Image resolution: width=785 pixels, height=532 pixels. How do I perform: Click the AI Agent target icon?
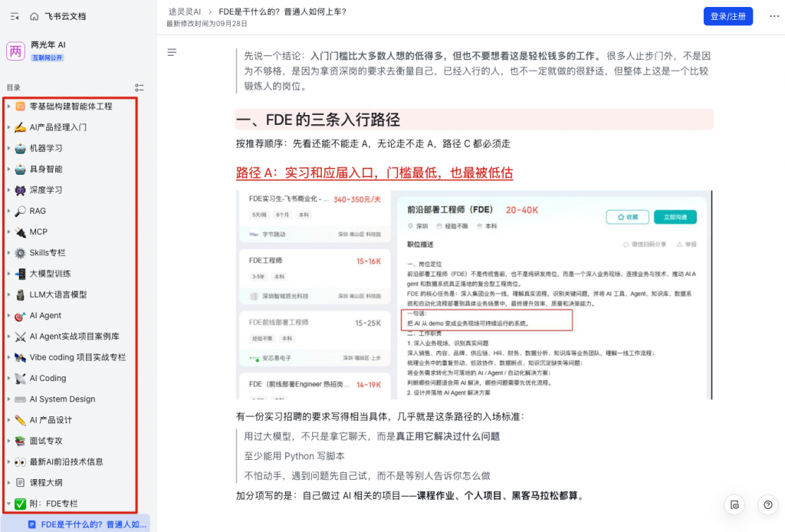[20, 315]
